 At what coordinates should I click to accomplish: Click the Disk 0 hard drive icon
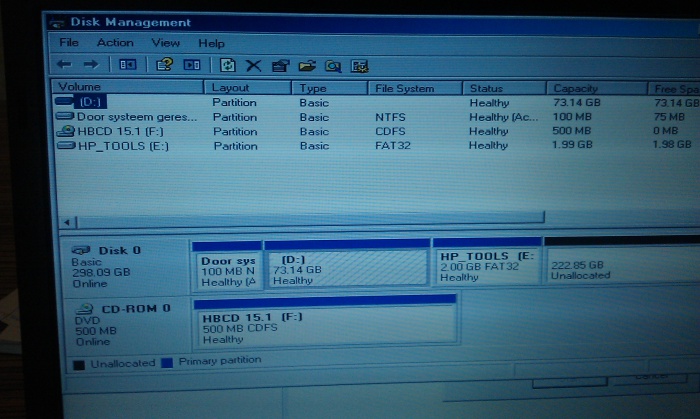pos(81,250)
